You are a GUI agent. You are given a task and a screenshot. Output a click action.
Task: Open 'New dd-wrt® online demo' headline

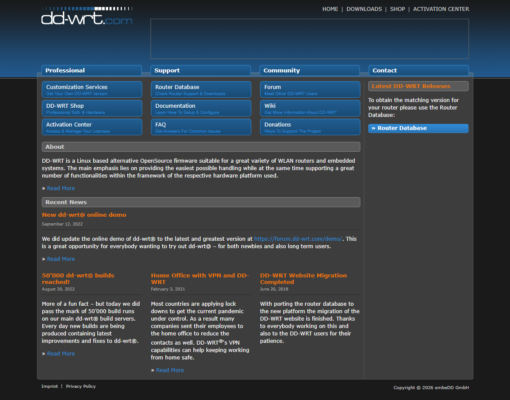pyautogui.click(x=84, y=215)
